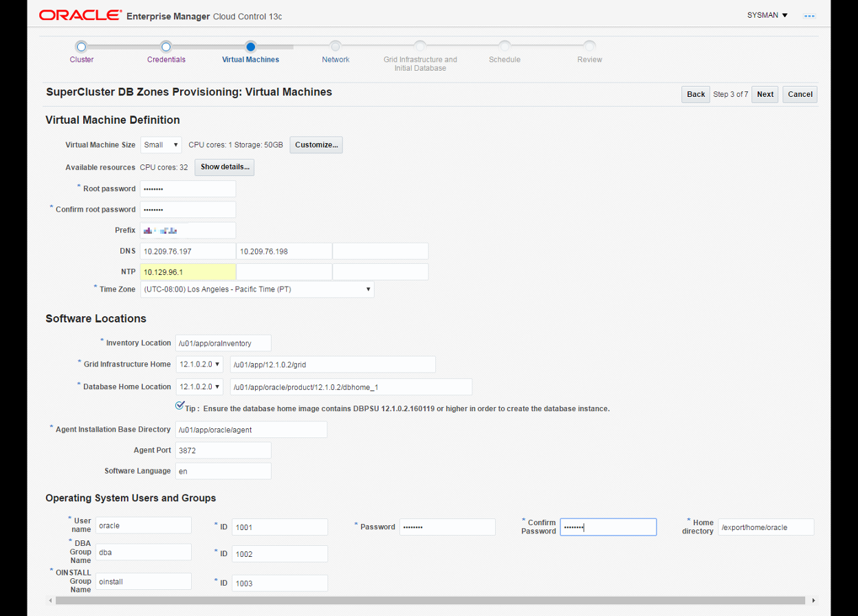Click the NTP field 10.129.96.1
Screen dimensions: 858x616
188,272
